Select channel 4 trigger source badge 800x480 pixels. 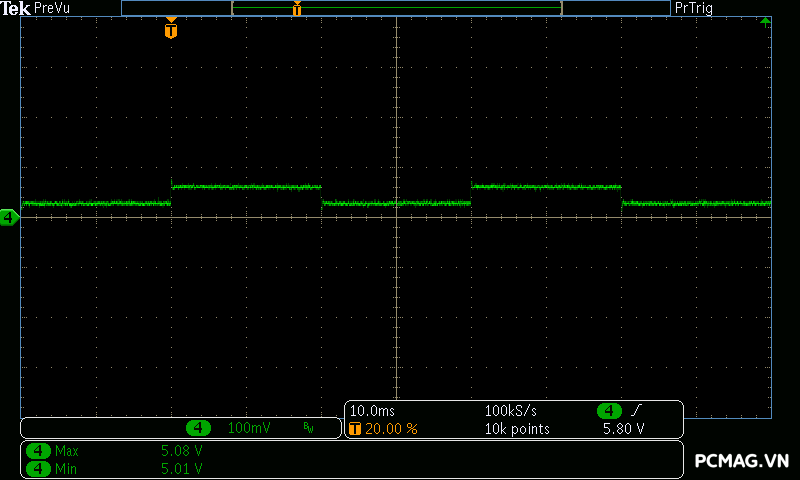(x=609, y=411)
